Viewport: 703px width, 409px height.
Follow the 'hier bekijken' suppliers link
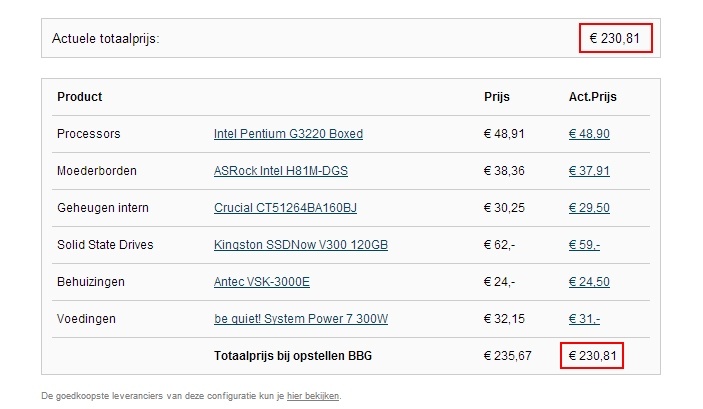pyautogui.click(x=313, y=396)
